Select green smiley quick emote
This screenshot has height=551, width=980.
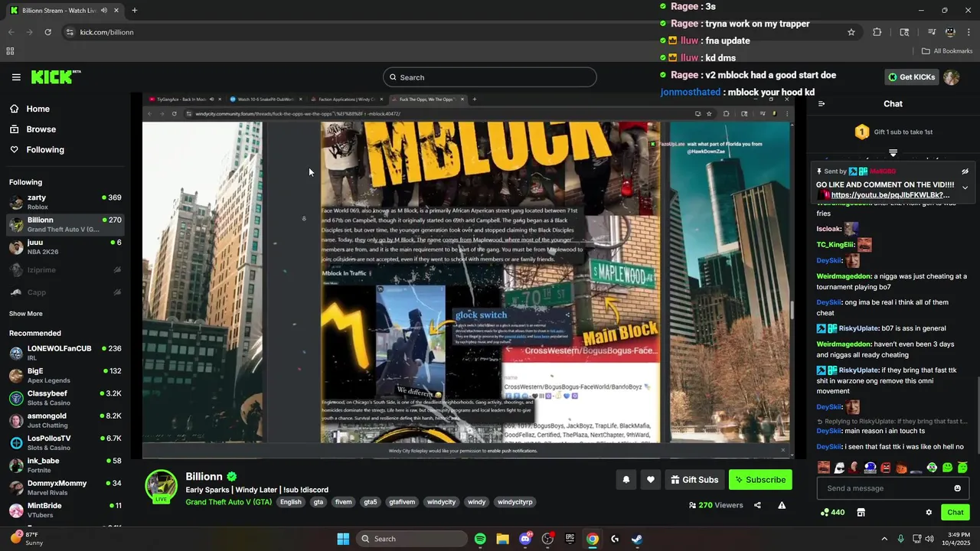pos(948,468)
